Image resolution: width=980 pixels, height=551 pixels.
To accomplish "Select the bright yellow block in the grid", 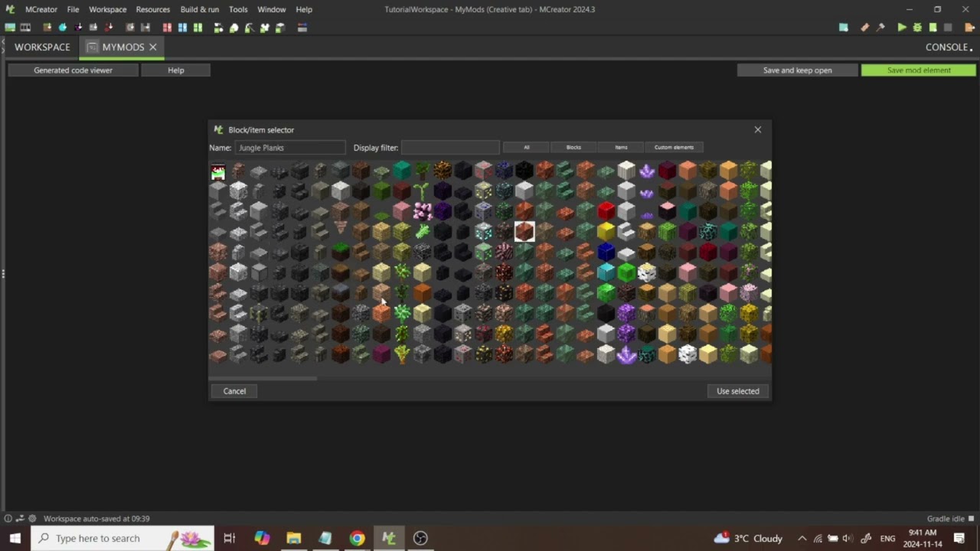I will click(x=606, y=230).
